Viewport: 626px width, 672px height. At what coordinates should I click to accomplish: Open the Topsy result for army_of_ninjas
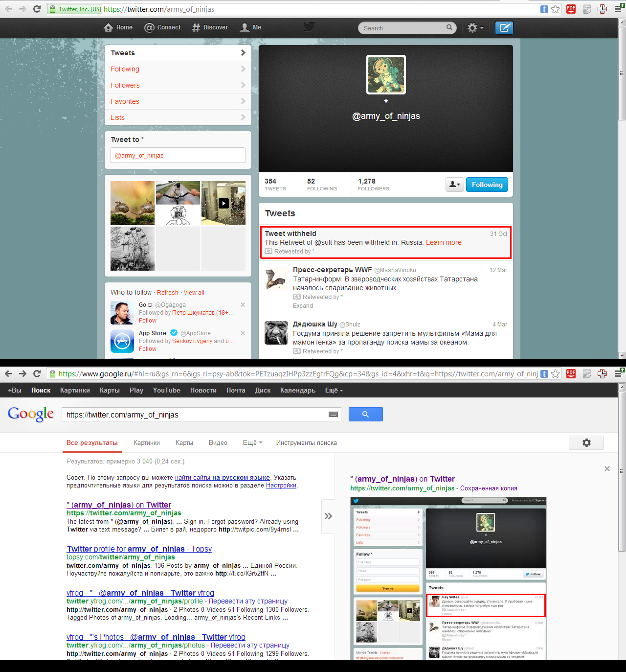point(139,549)
